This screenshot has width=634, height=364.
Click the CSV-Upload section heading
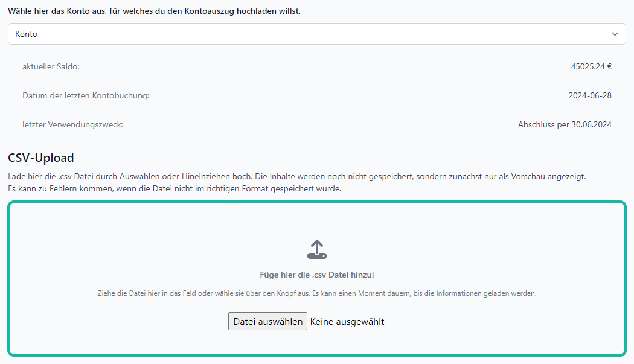click(x=40, y=158)
